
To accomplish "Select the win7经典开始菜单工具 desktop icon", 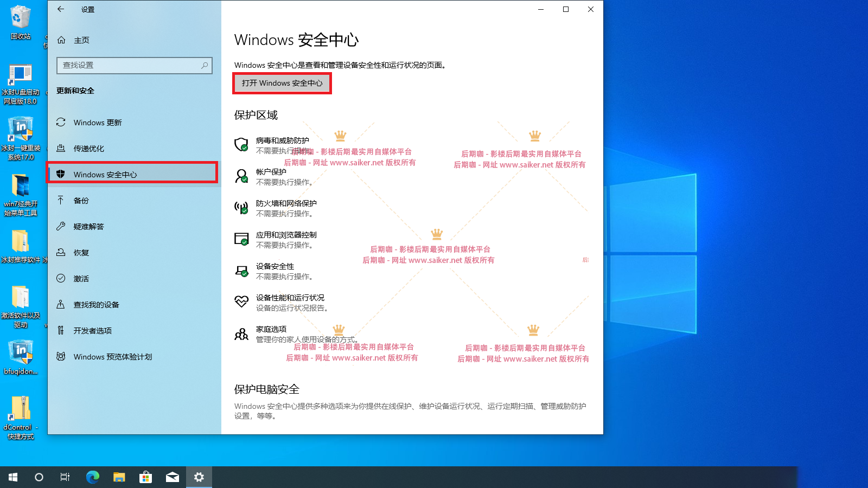I will 21,195.
